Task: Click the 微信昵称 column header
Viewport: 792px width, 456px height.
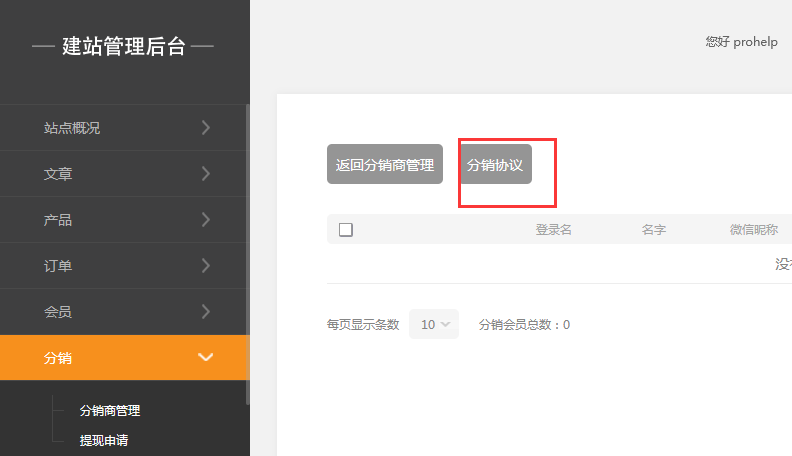Action: point(754,230)
